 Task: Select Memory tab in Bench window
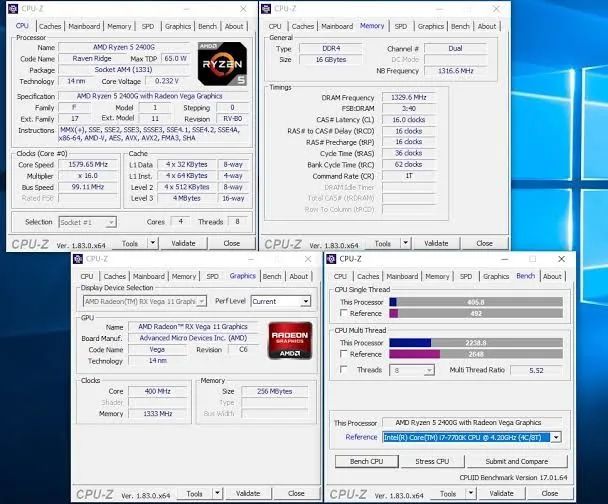437,276
